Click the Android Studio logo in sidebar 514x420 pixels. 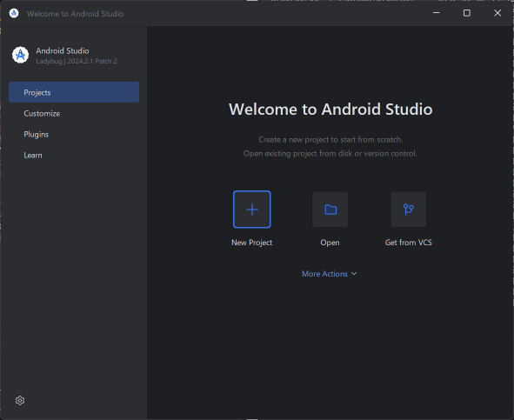(20, 55)
